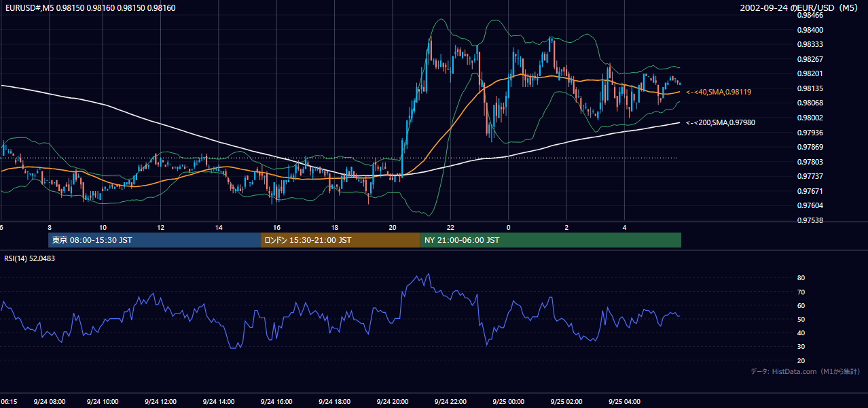Click price axis label 0.98466
The height and width of the screenshot is (408, 868).
click(x=811, y=15)
